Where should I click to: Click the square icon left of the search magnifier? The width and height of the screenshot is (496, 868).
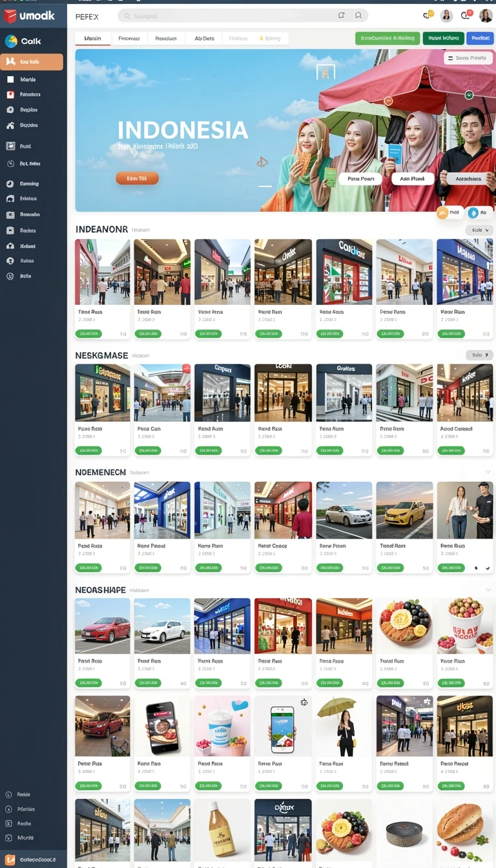click(x=342, y=15)
